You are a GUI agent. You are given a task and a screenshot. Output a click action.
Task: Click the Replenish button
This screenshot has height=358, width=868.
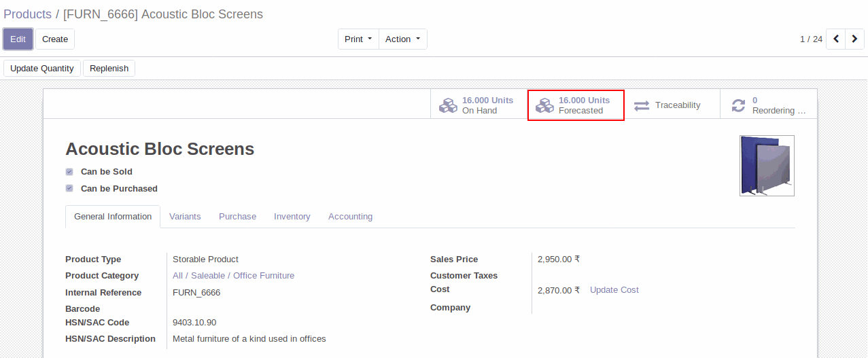[x=109, y=68]
